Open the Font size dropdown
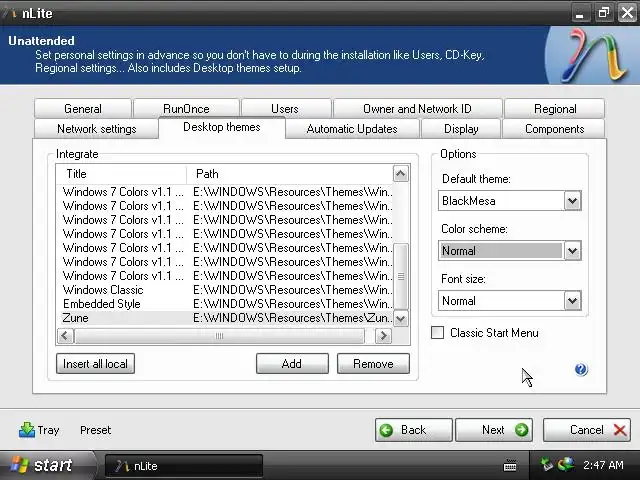The width and height of the screenshot is (640, 480). 572,301
